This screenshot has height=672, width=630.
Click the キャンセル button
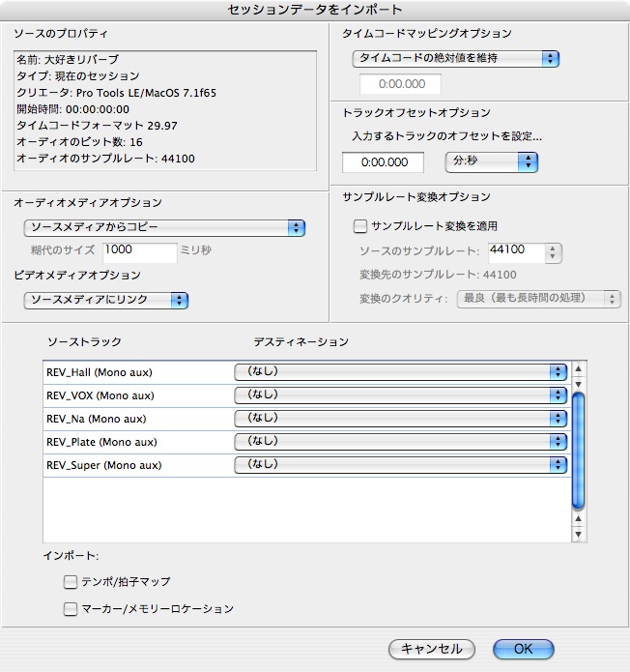coord(431,649)
